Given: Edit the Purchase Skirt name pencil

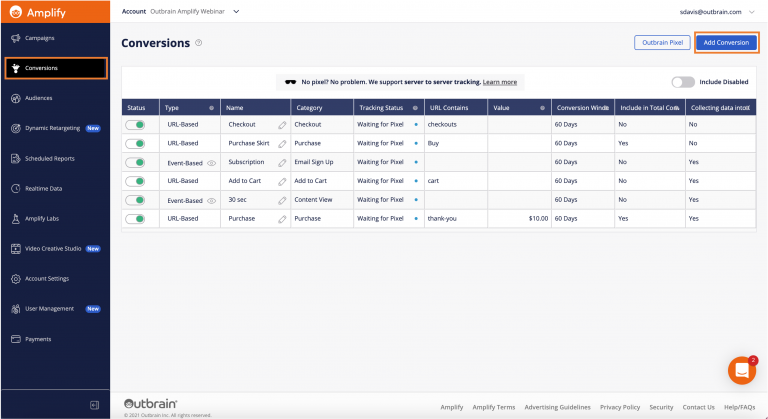Looking at the screenshot, I should click(282, 144).
